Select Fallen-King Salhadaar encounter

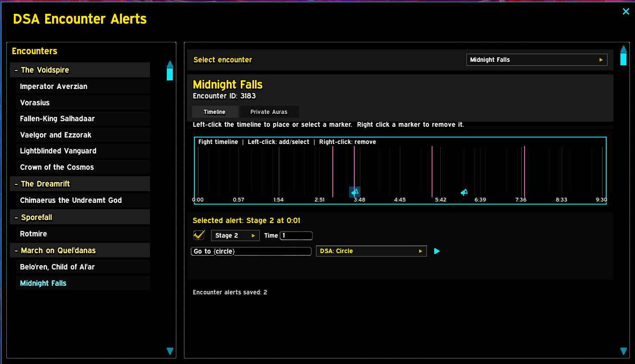pyautogui.click(x=83, y=119)
